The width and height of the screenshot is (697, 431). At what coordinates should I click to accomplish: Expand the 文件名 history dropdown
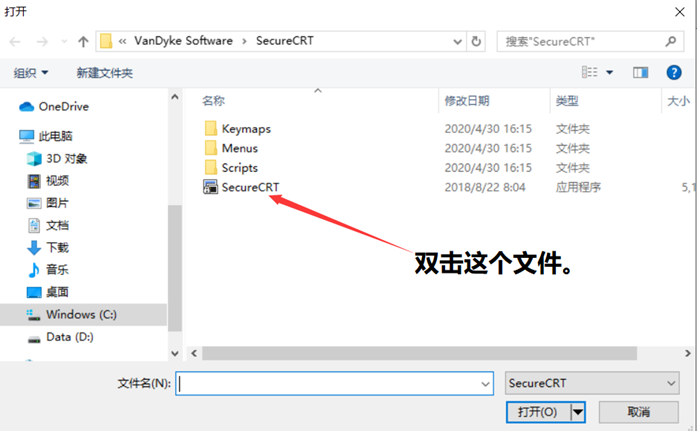click(x=486, y=383)
